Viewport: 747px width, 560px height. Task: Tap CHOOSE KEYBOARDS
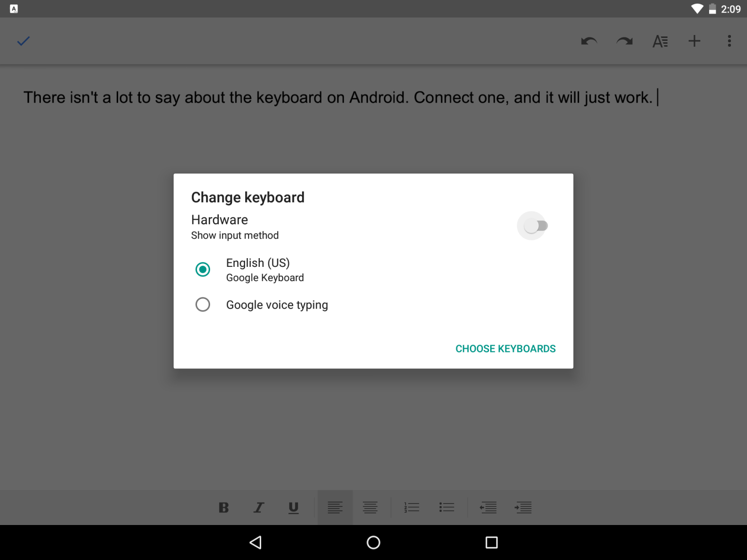[x=505, y=349]
